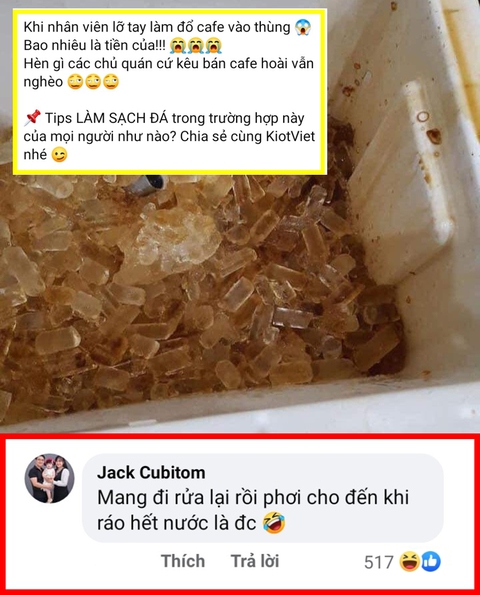Like the comment with Thích
This screenshot has height=595, width=480.
coord(183,561)
